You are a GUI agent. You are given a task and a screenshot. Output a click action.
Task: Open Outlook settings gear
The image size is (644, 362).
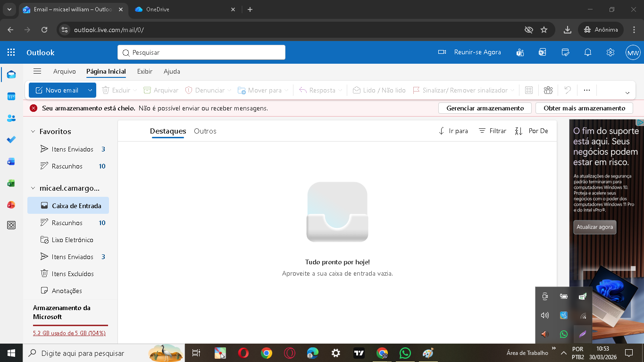611,52
